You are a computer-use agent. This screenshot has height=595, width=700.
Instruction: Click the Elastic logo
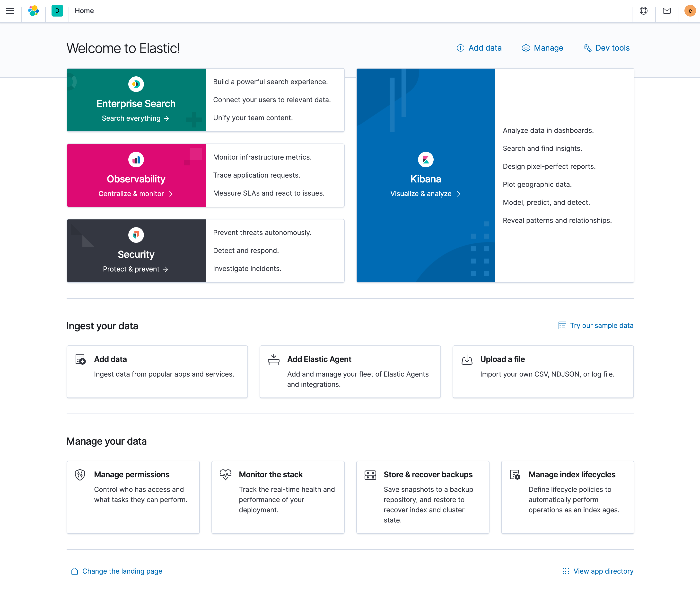coord(33,11)
